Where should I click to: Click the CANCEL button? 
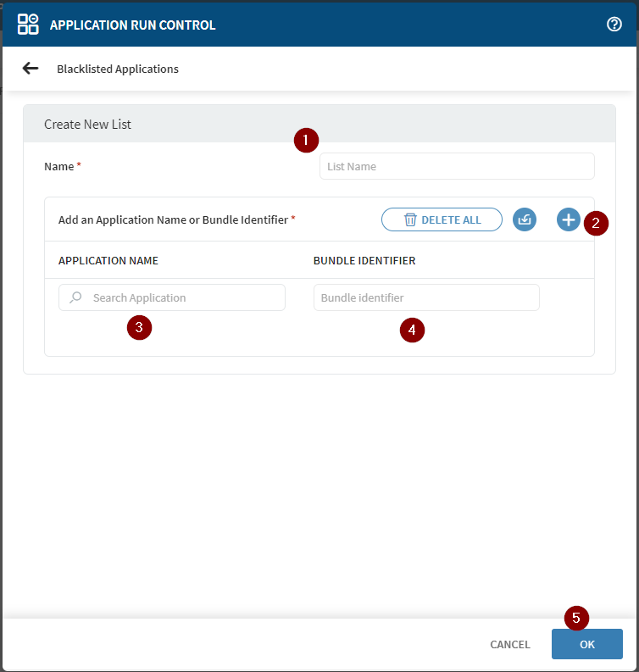point(510,644)
